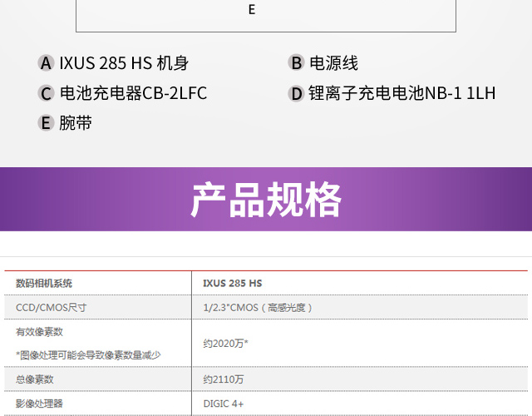Viewport: 532px width, 416px height.
Task: Click the DIGIC 4+ processor value
Action: click(x=224, y=404)
